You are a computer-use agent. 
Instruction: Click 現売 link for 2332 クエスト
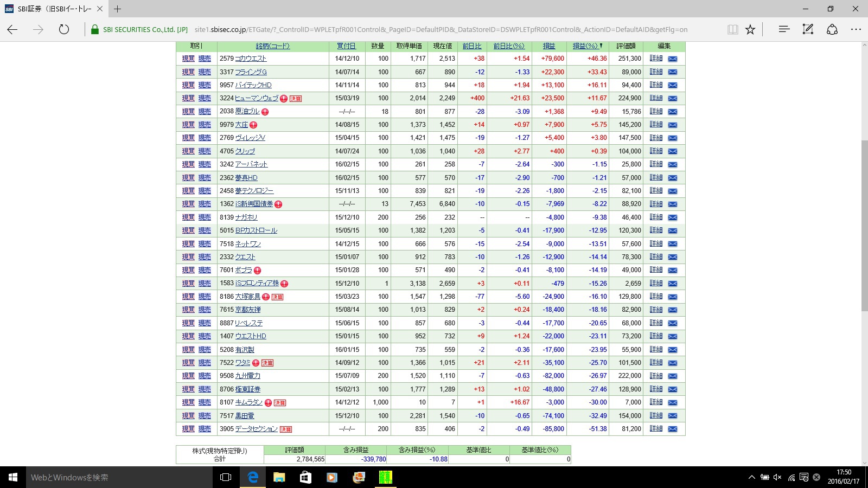[x=205, y=257]
